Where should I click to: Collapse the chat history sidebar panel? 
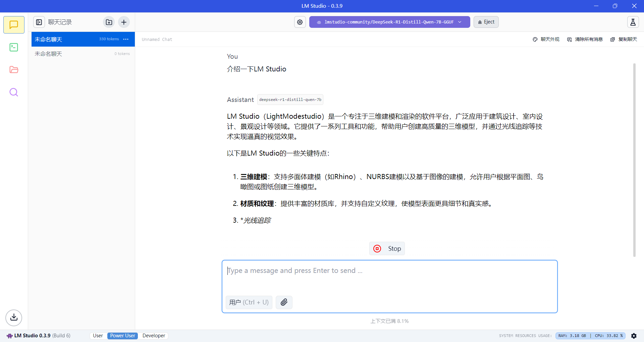point(39,22)
